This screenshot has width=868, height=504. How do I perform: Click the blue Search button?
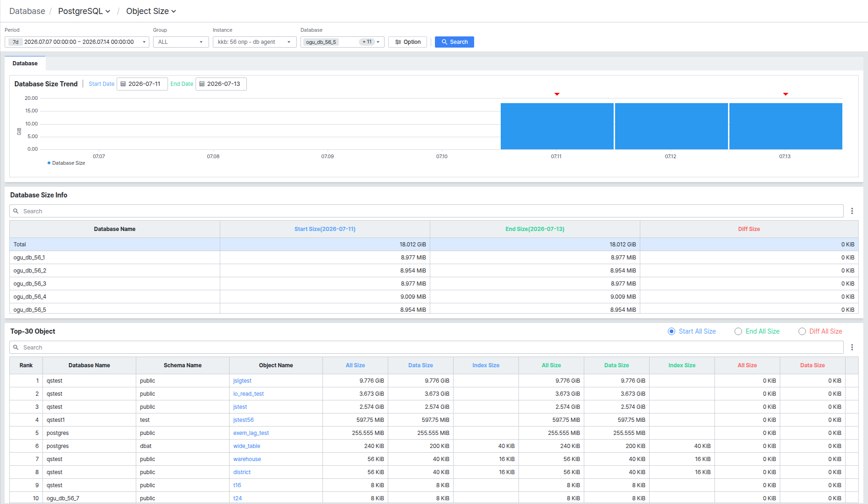(x=455, y=42)
